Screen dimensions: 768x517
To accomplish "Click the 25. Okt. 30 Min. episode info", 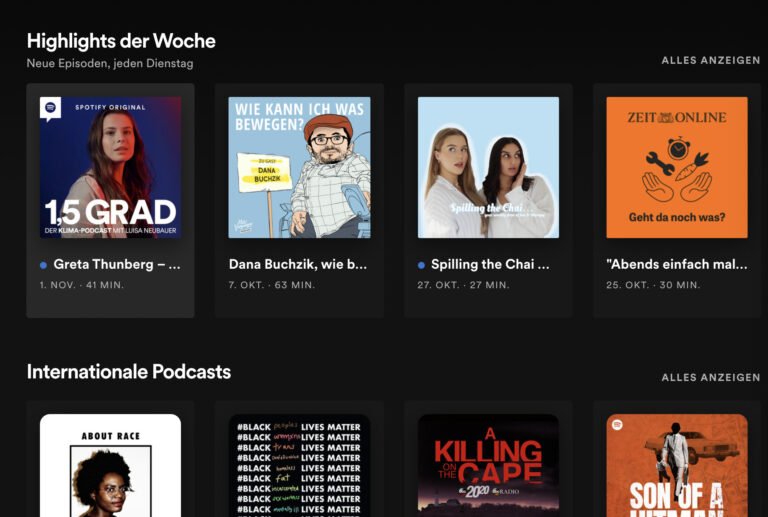I will tap(653, 285).
